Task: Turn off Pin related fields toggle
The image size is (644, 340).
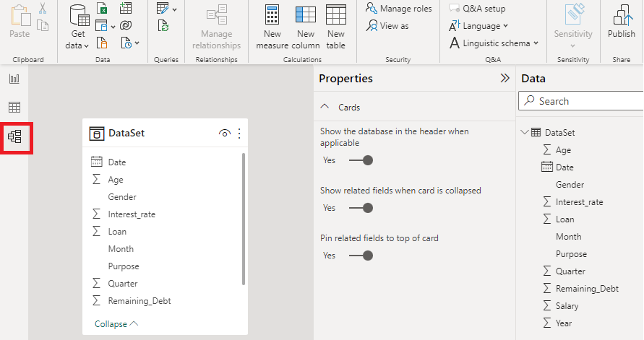Action: [x=361, y=256]
